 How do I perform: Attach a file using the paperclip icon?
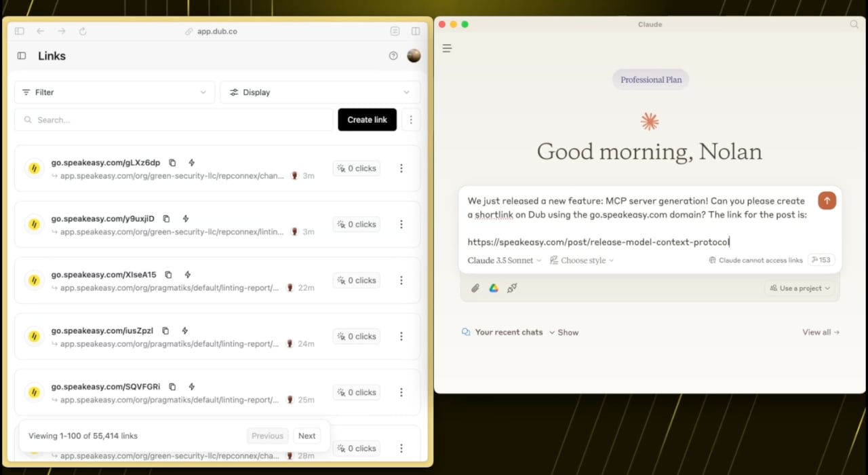click(x=475, y=288)
